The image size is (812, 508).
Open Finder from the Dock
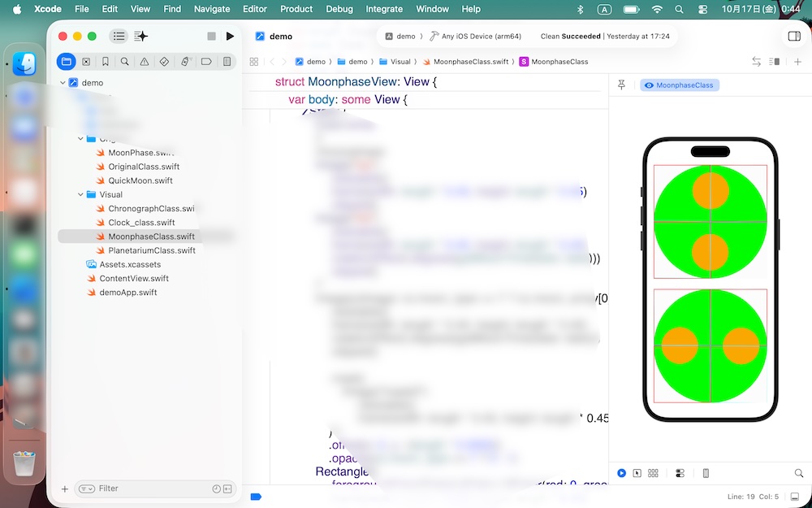(24, 64)
